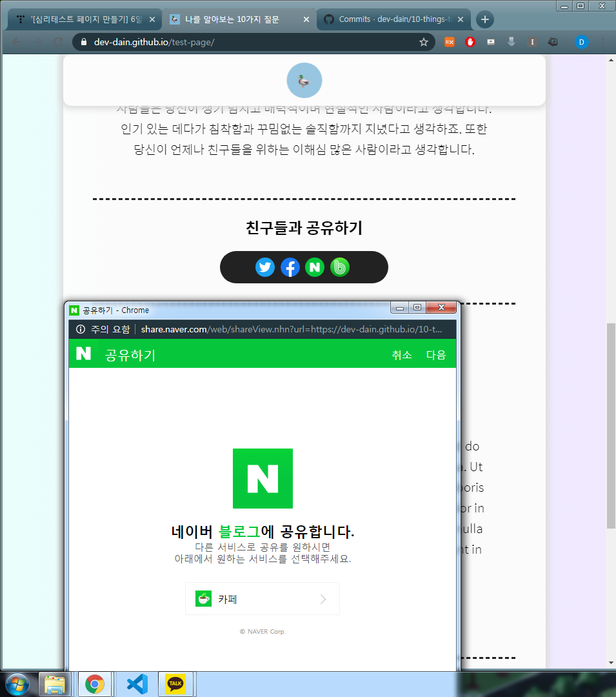Reload the page with refresh icon
616x697 pixels.
pos(58,42)
